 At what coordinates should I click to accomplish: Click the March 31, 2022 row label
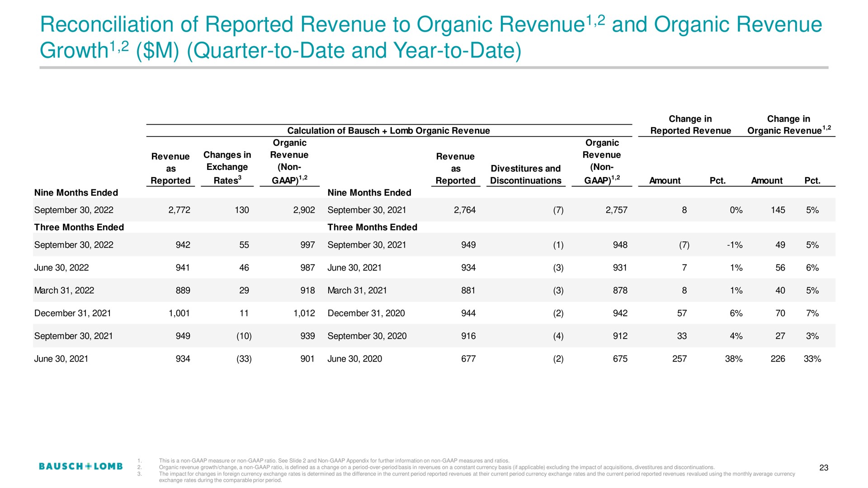coord(64,291)
